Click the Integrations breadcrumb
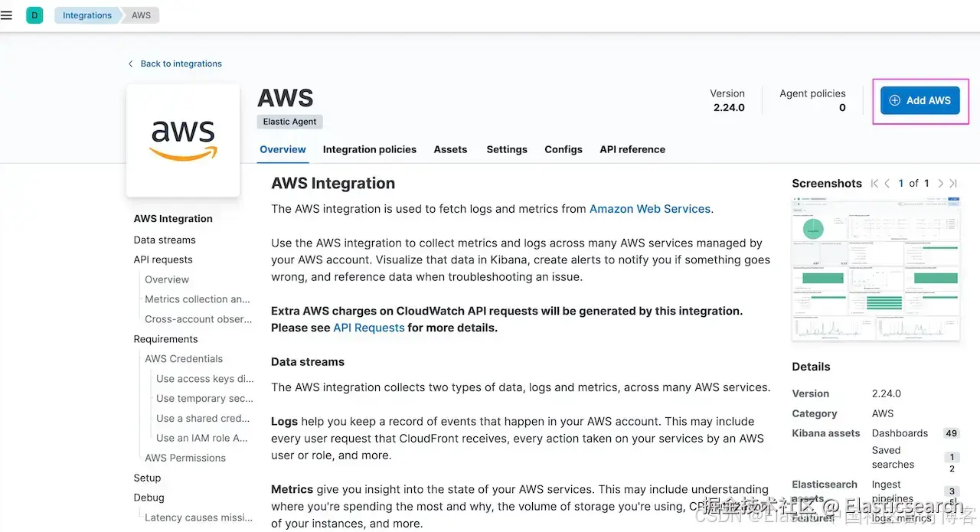The height and width of the screenshot is (532, 980). pyautogui.click(x=87, y=15)
